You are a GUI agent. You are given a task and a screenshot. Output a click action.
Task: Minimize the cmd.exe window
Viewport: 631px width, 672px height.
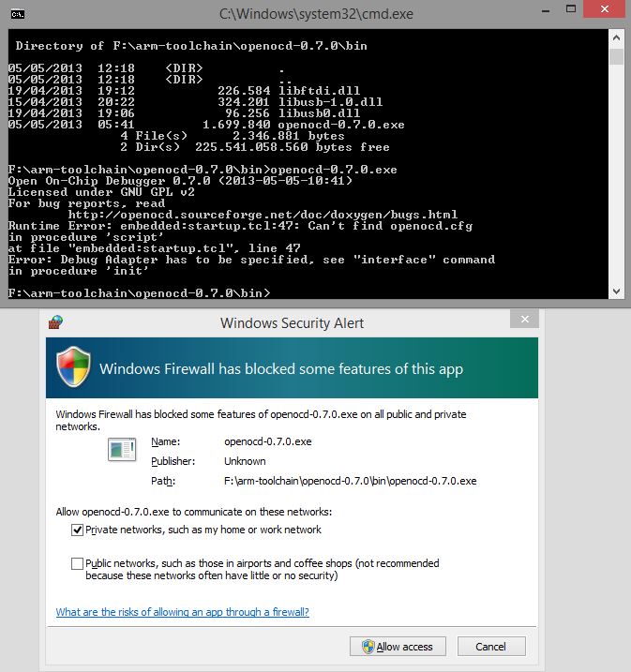[x=546, y=11]
